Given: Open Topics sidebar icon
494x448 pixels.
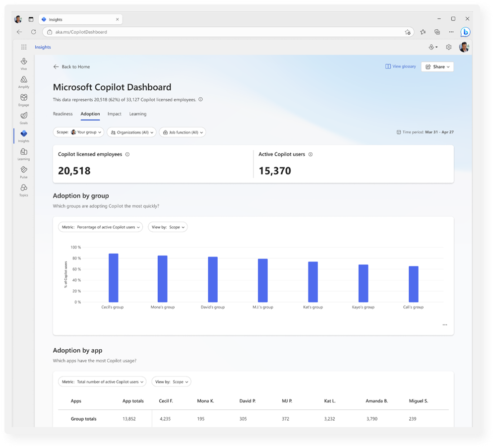Looking at the screenshot, I should tap(24, 190).
